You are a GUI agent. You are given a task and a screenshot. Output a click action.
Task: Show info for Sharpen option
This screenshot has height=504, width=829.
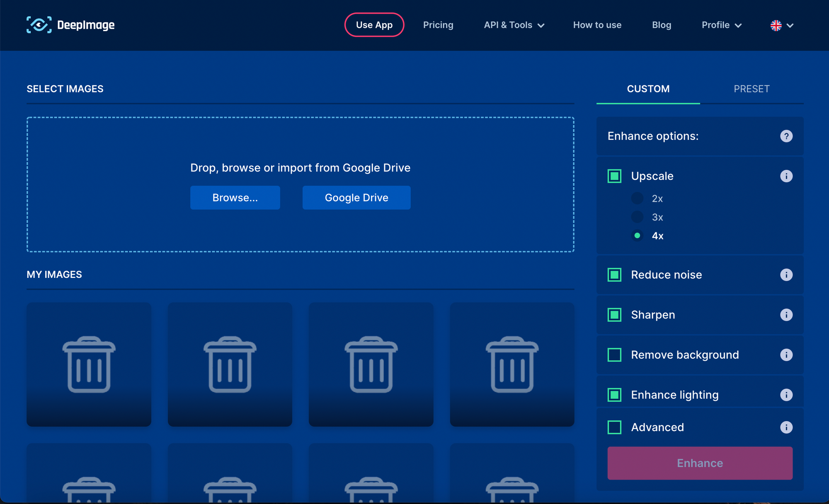pos(786,315)
